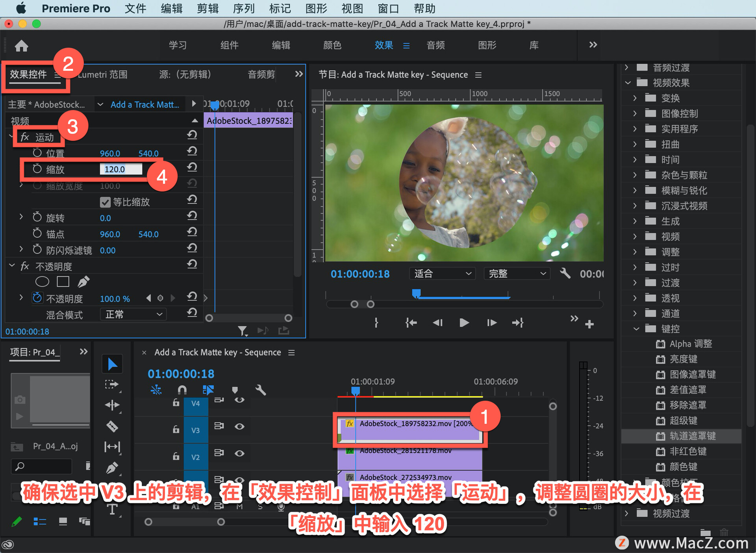The height and width of the screenshot is (553, 756).
Task: Add an Opacity keyframe diamond
Action: pyautogui.click(x=160, y=298)
